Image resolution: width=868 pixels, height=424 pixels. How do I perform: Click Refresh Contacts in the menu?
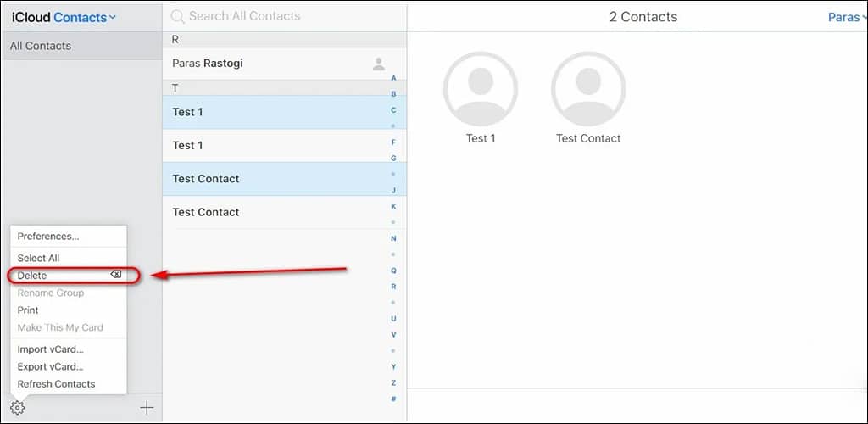pos(56,384)
